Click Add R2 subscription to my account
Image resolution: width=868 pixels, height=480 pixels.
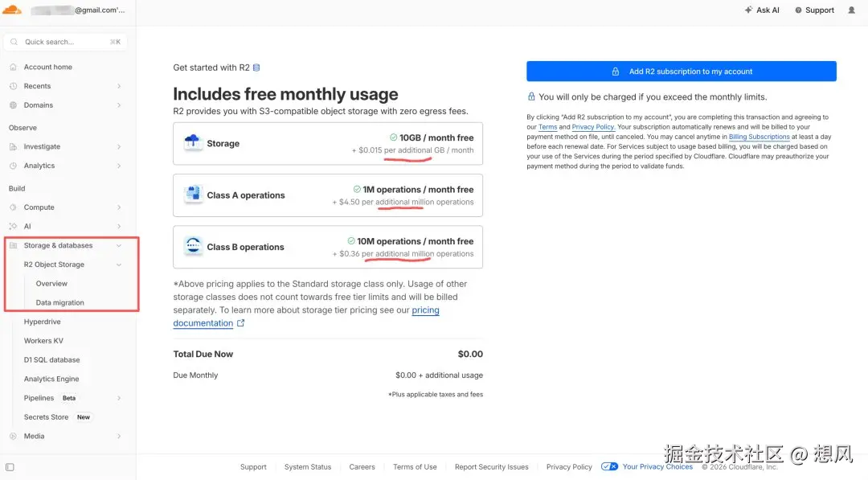[x=681, y=72]
